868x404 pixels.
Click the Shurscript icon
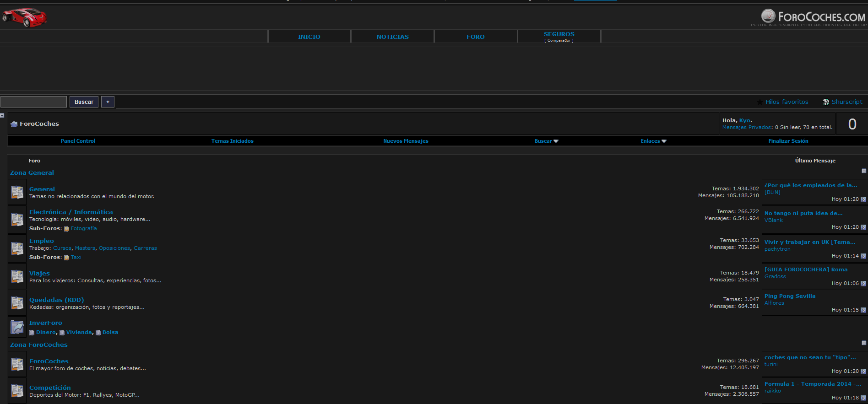(826, 102)
